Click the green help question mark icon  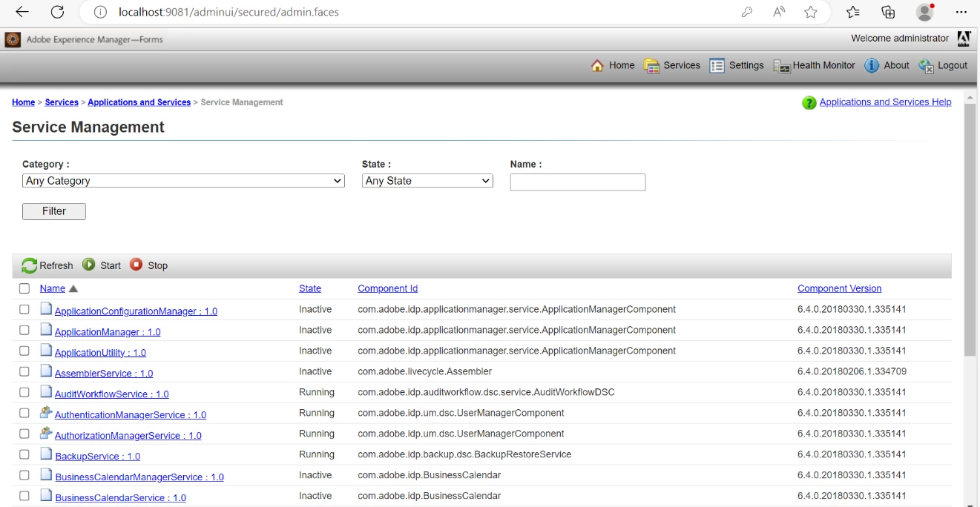pyautogui.click(x=809, y=103)
